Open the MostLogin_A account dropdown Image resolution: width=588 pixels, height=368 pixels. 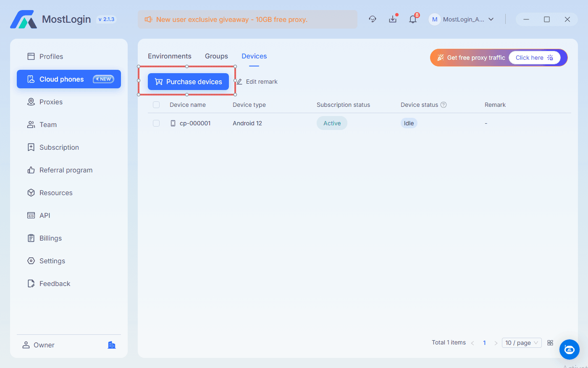462,19
